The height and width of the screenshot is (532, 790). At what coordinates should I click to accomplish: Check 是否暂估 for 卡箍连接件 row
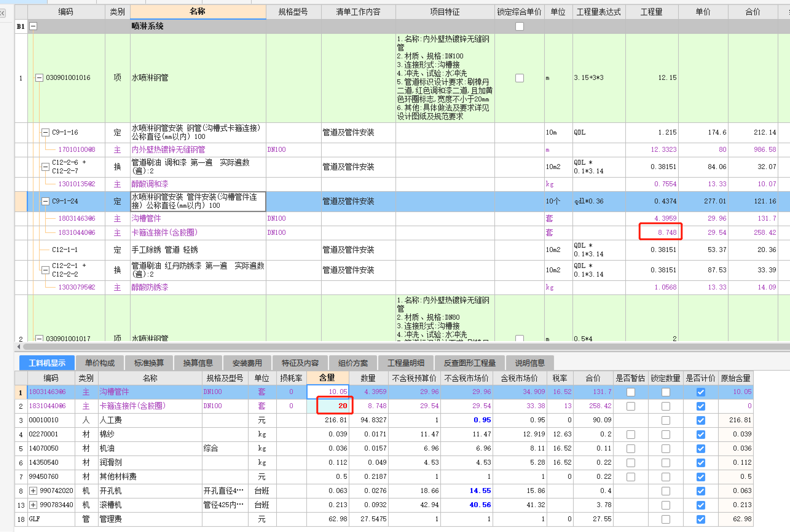(x=631, y=406)
